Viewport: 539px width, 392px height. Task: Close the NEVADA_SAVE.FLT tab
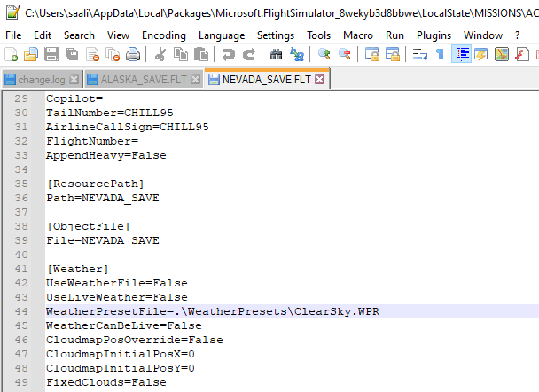320,80
